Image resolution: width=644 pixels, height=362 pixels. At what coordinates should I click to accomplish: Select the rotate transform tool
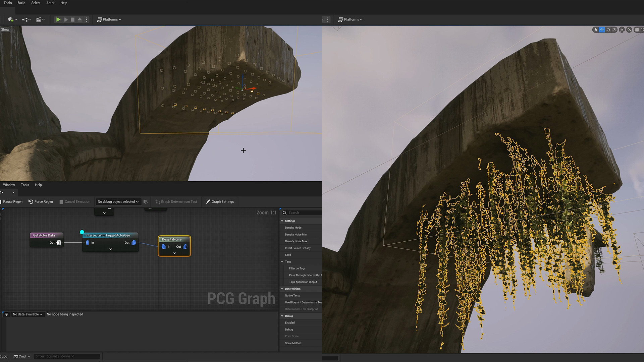(x=608, y=30)
